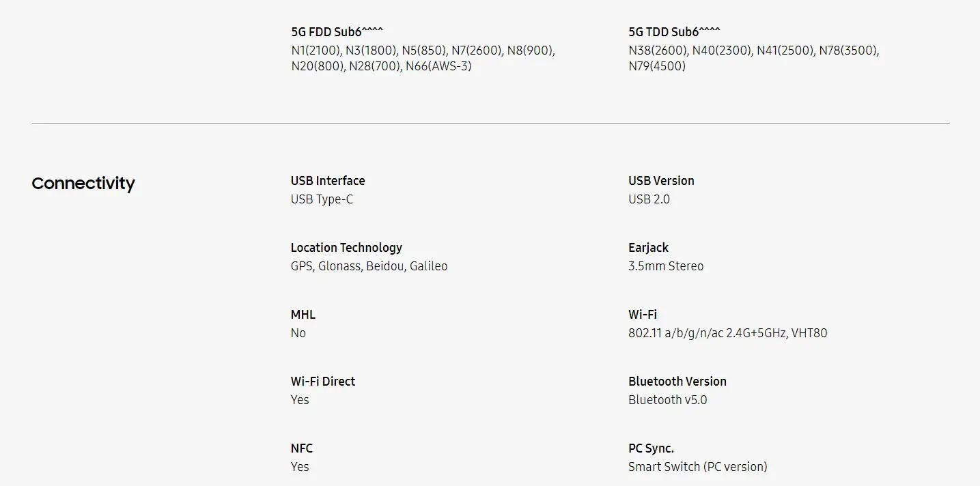Select the Wi-Fi Direct label
The image size is (980, 486).
click(323, 382)
